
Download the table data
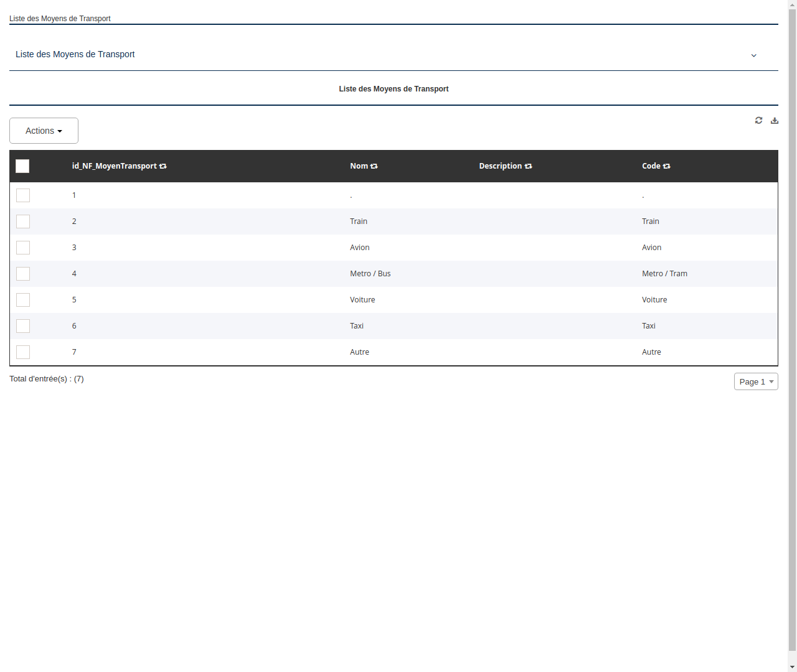774,120
